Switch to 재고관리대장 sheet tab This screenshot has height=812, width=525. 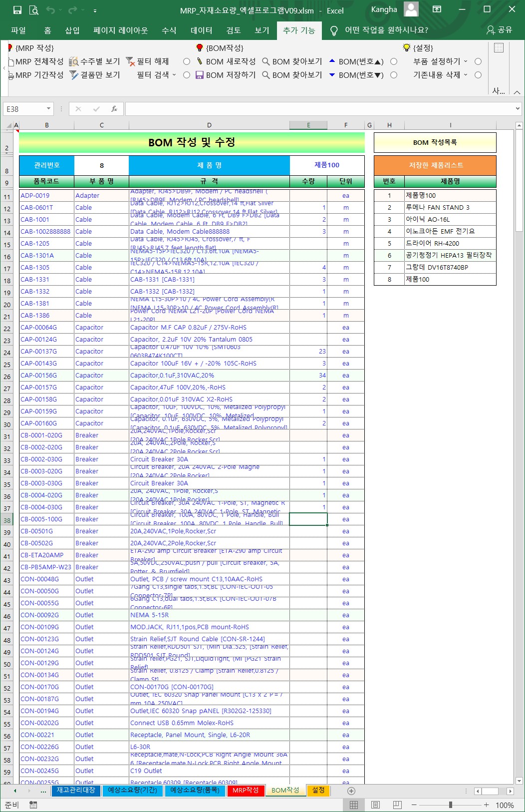pyautogui.click(x=76, y=791)
